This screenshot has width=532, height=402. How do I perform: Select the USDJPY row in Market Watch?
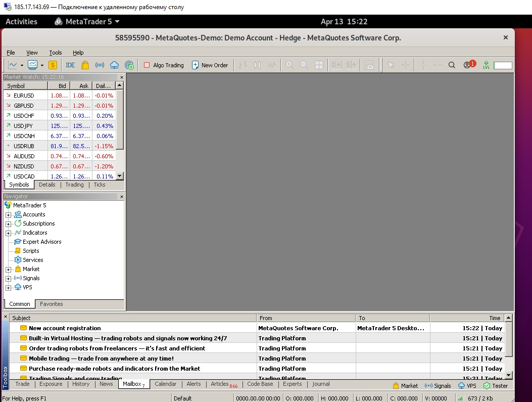click(60, 126)
